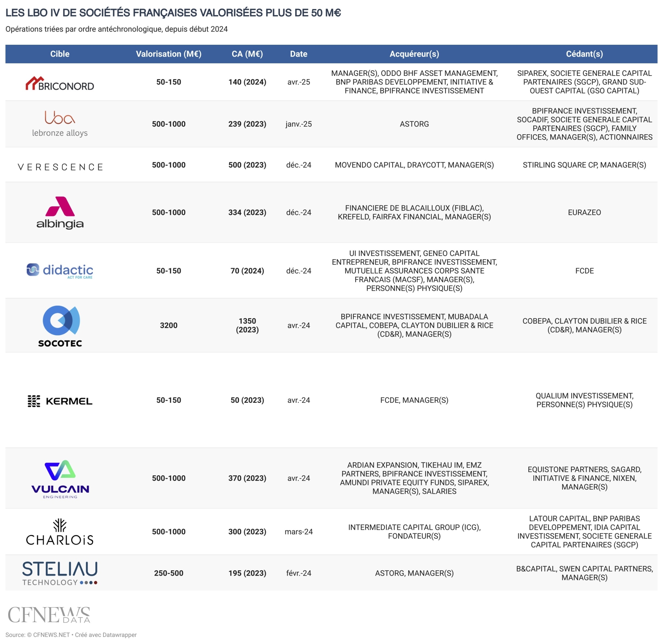Select the Kermel logo
This screenshot has width=663, height=644.
pos(60,401)
